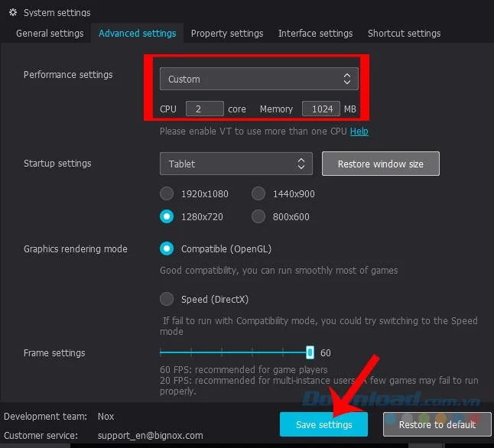Click the Graphics rendering mode label
Image resolution: width=494 pixels, height=448 pixels.
pyautogui.click(x=76, y=249)
